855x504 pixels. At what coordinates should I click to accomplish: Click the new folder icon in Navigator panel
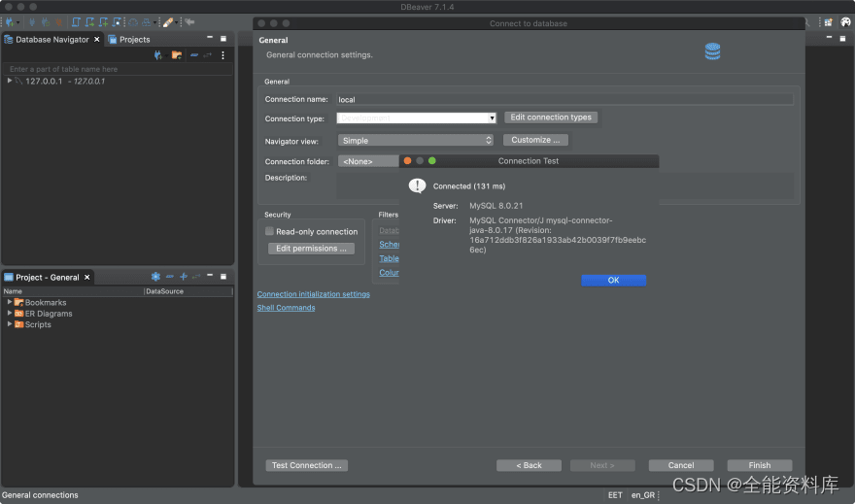click(x=177, y=55)
